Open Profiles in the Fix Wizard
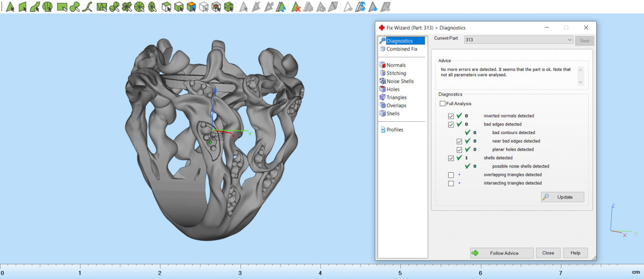Screen dimensions: 644x279 coord(394,129)
